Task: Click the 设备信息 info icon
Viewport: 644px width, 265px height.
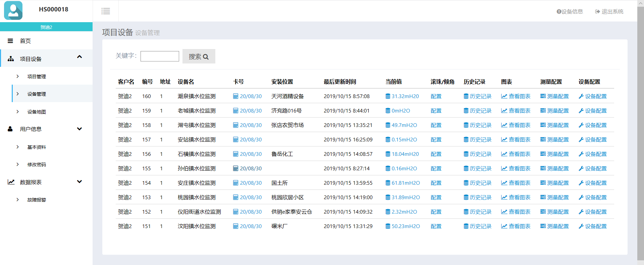Action: click(559, 12)
